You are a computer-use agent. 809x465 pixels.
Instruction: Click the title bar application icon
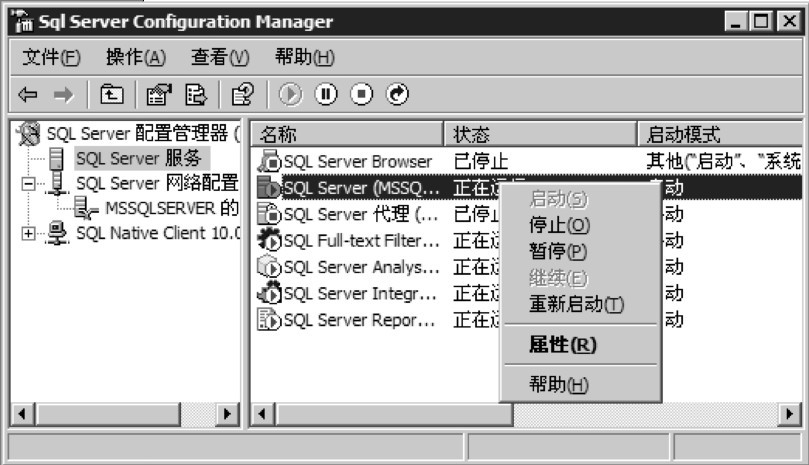(x=23, y=21)
